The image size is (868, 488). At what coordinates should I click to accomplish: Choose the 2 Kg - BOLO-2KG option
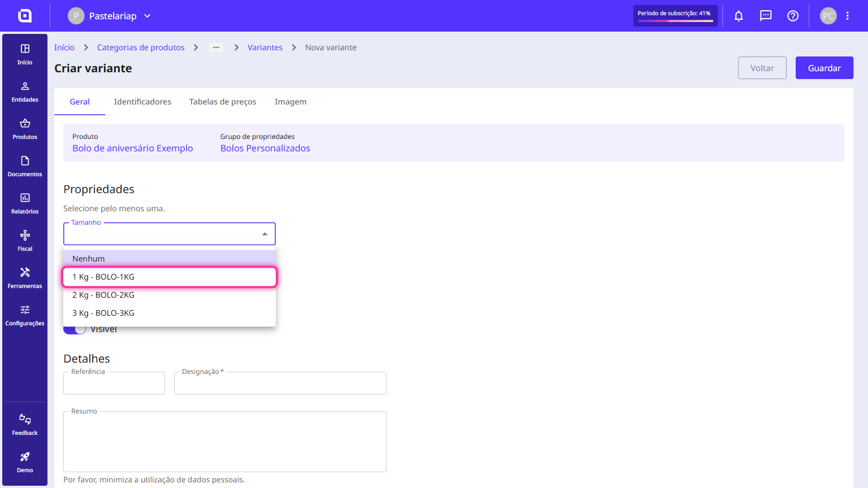pos(170,295)
